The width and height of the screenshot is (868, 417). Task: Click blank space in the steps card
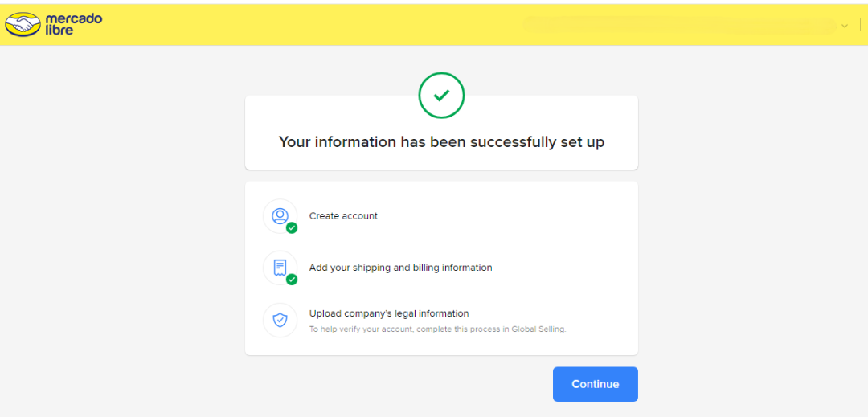(x=563, y=241)
